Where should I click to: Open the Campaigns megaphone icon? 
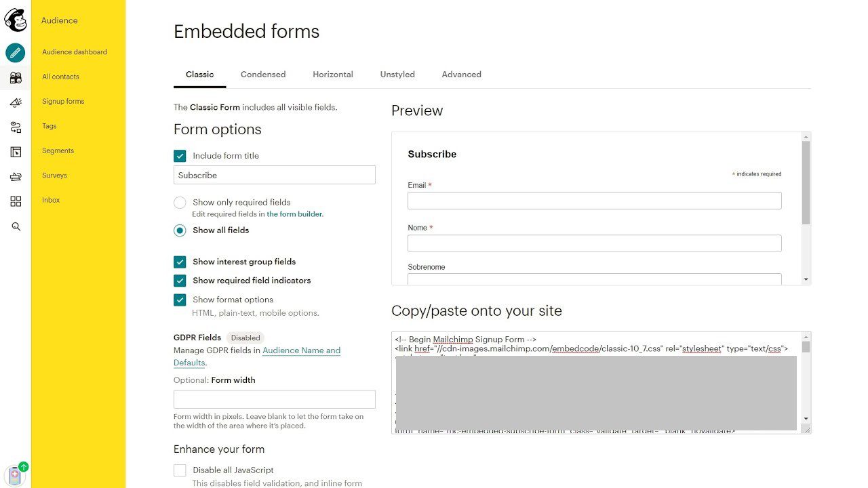click(x=15, y=102)
